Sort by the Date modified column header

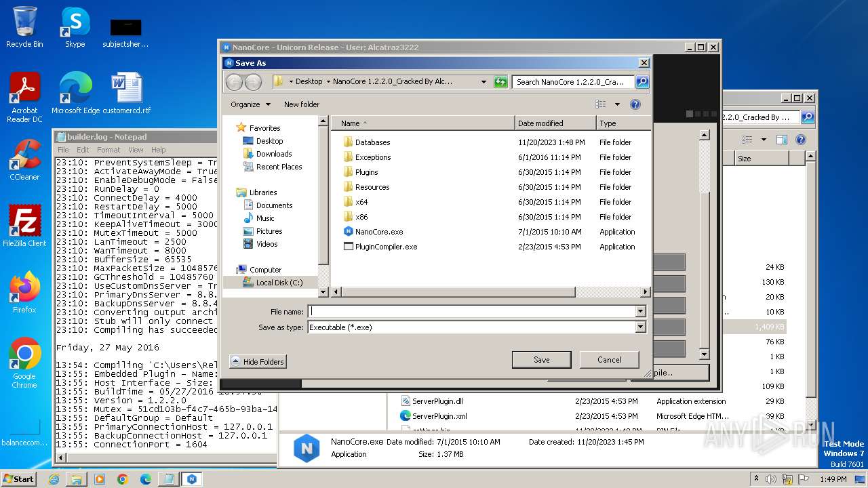click(x=555, y=123)
